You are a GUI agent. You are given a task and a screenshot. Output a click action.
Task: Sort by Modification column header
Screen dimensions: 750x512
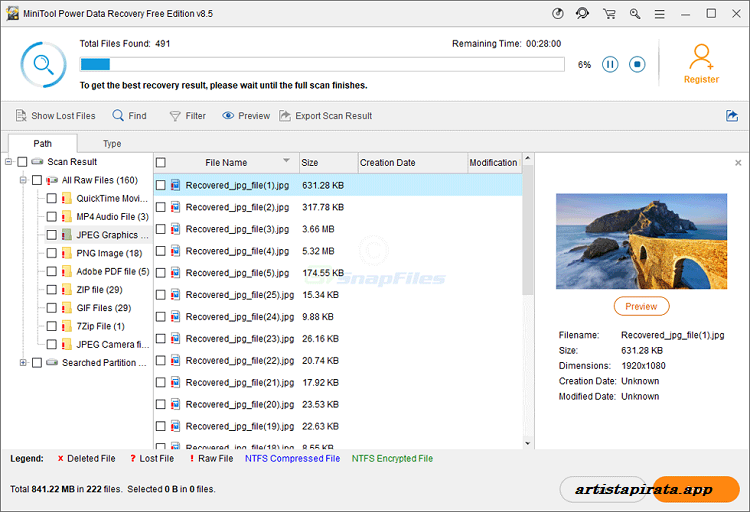495,163
